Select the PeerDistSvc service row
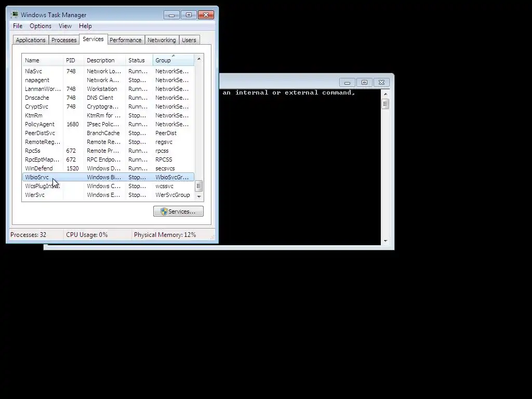The height and width of the screenshot is (399, 532). [x=108, y=133]
